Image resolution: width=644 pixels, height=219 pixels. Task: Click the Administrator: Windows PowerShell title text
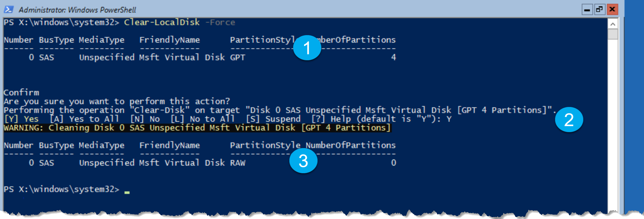[x=77, y=10]
